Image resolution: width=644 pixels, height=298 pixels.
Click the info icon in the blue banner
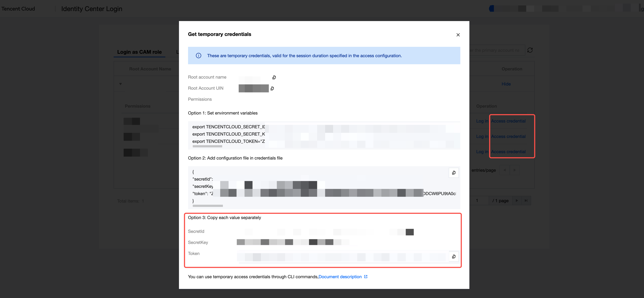[199, 56]
